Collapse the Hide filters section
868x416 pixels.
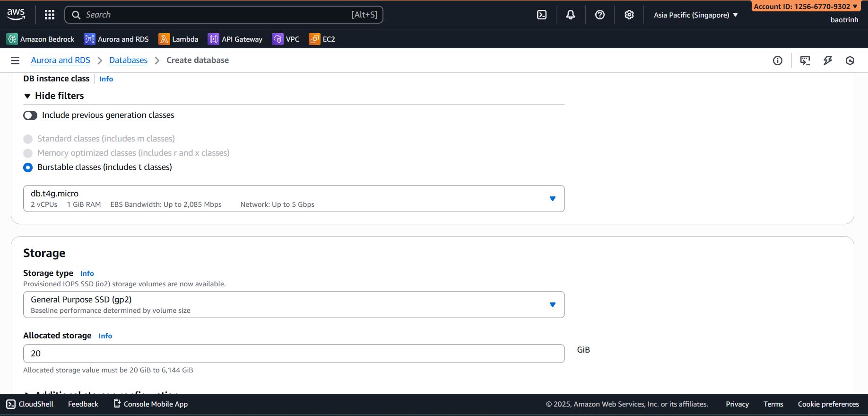(54, 96)
